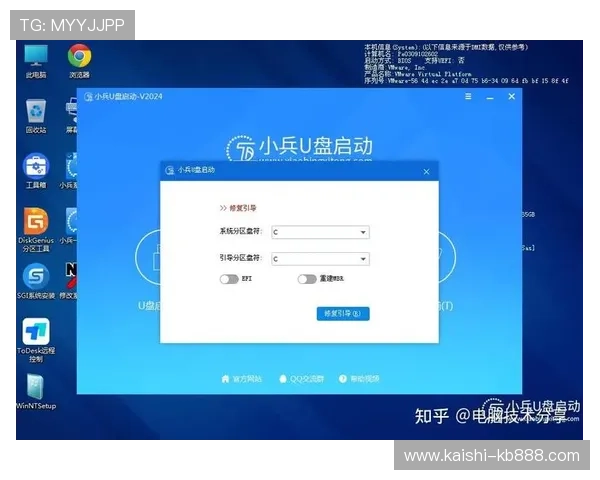Open the 工具箱 toolbox desktop icon
The width and height of the screenshot is (600, 480).
point(36,171)
